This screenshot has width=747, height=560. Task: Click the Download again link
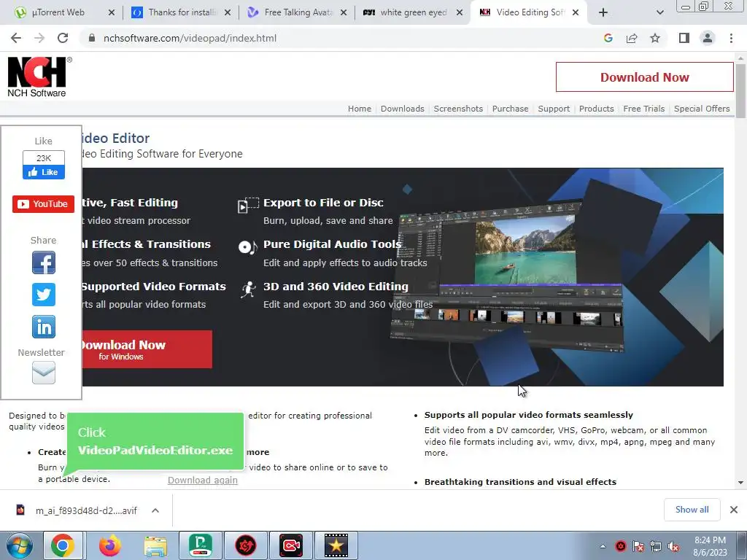pos(203,480)
